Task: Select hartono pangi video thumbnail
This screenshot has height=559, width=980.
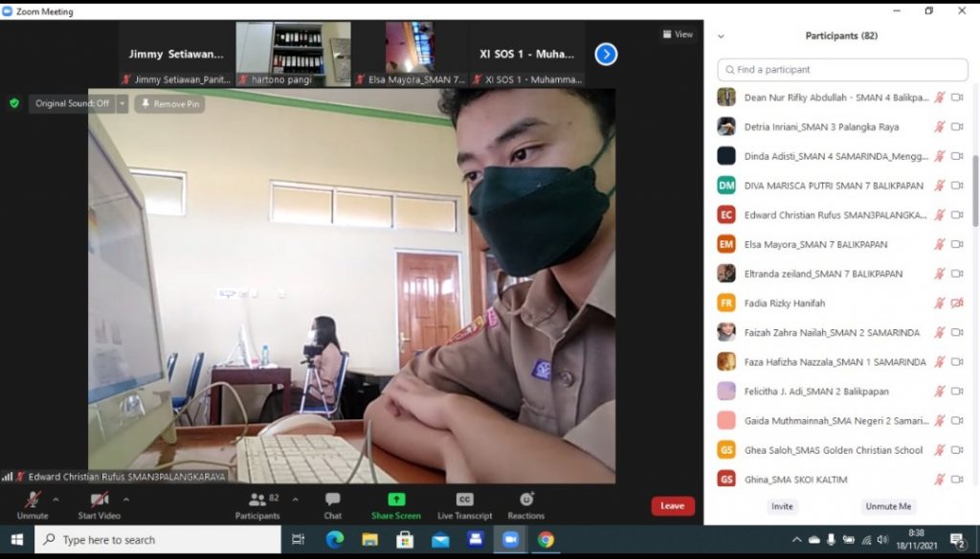Action: coord(293,54)
